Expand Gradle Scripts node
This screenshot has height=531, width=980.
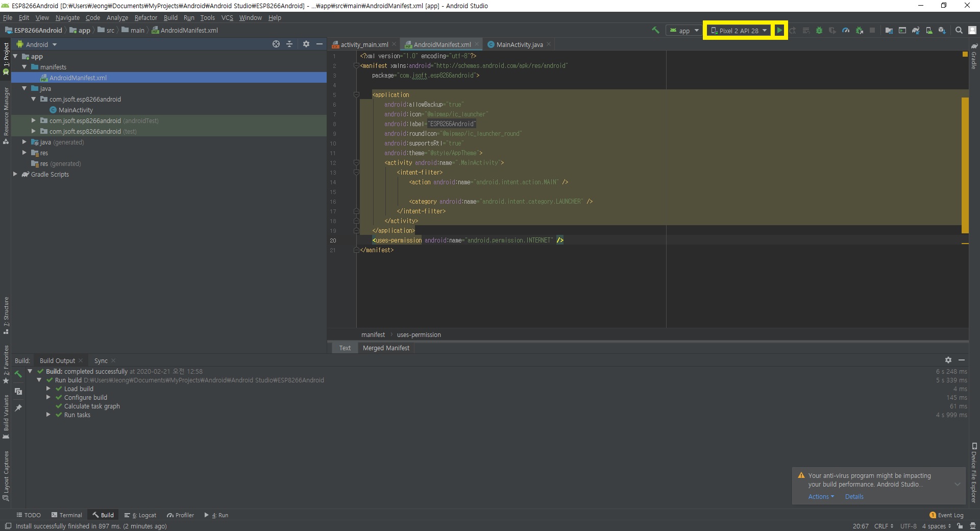15,174
